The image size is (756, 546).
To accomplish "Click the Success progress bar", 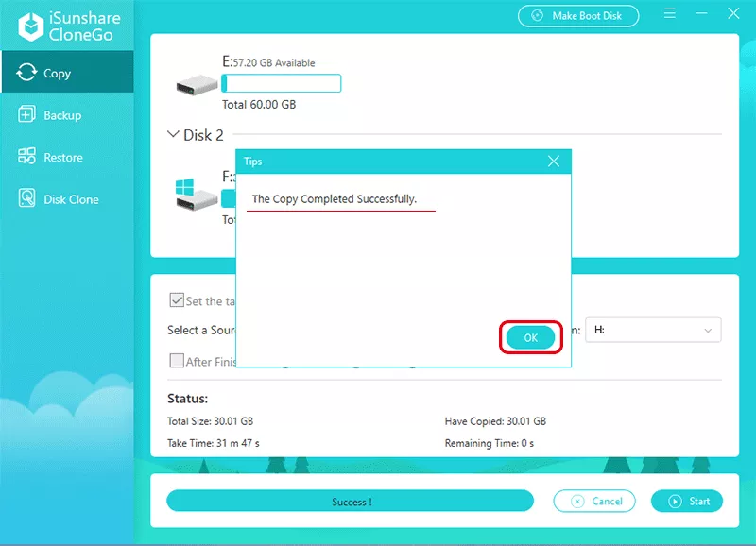I will point(351,502).
